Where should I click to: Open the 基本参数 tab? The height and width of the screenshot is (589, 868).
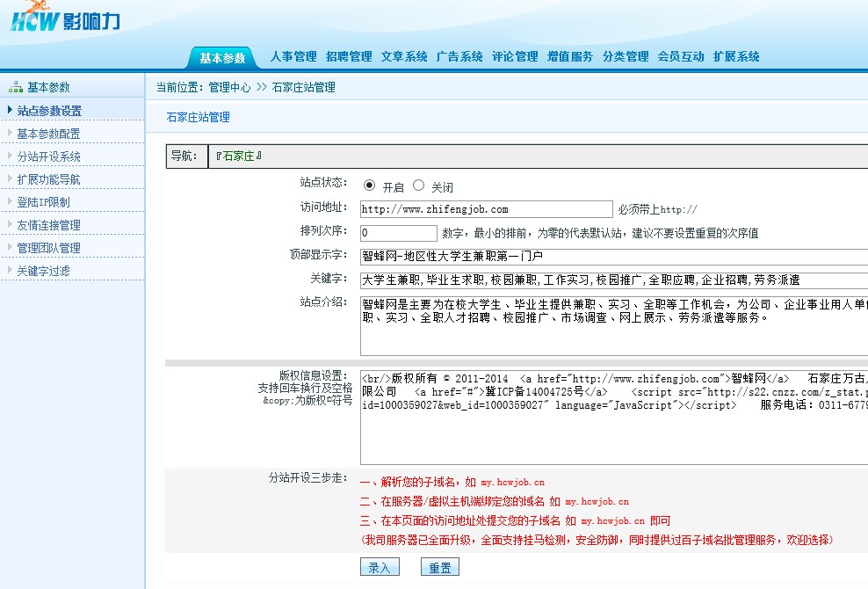(x=222, y=58)
